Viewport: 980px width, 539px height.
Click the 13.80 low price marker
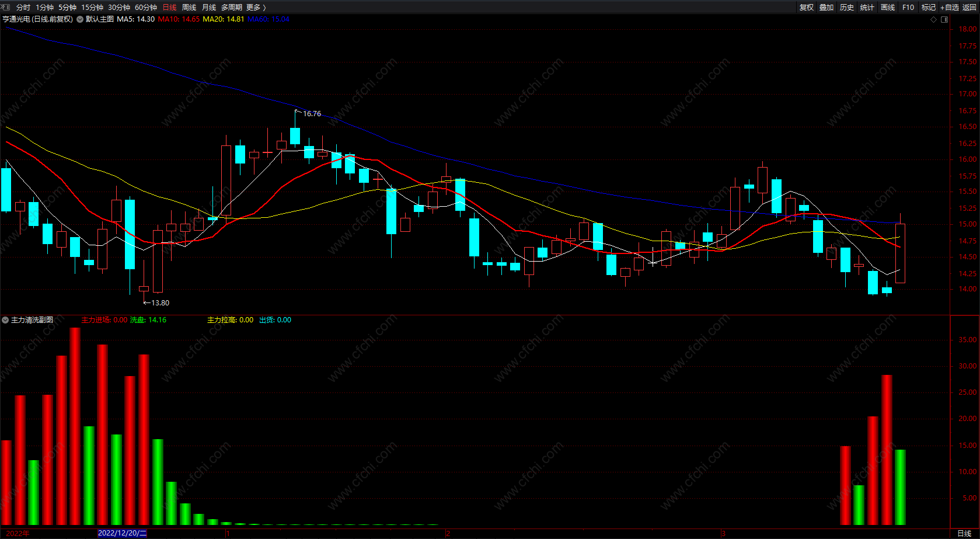tap(160, 303)
